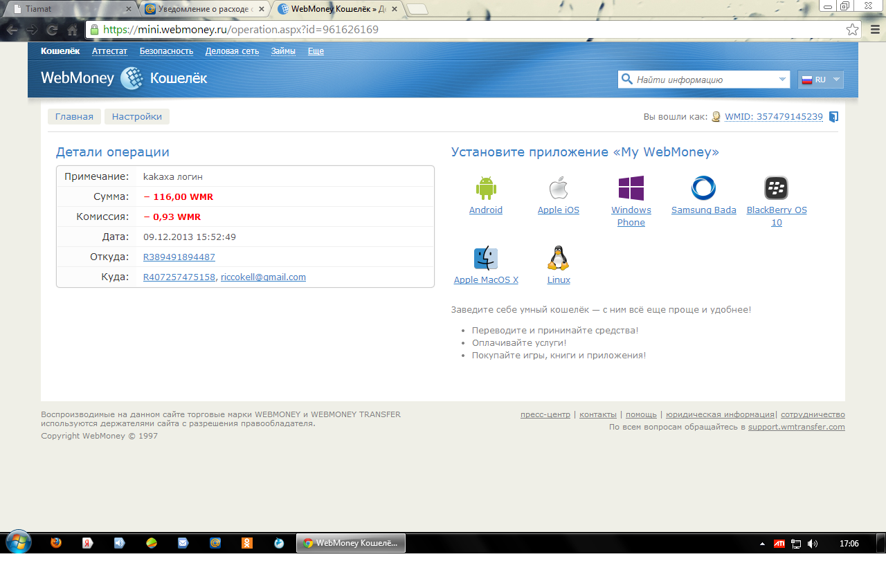Open the Windows Phone app icon

631,188
